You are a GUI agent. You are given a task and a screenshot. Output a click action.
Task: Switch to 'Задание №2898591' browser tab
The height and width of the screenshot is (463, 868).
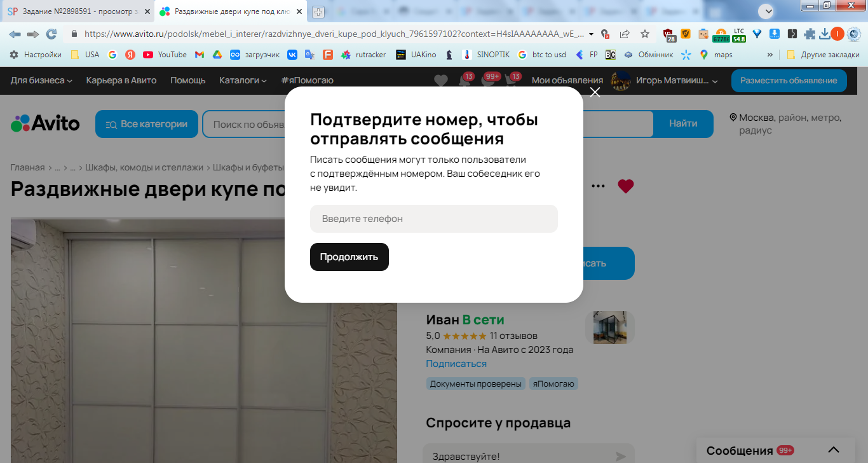(x=78, y=11)
